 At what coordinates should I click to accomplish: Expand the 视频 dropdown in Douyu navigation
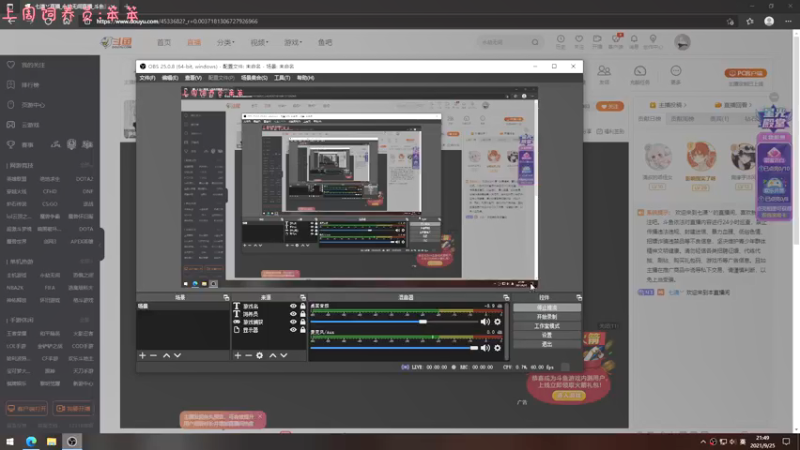pos(259,42)
